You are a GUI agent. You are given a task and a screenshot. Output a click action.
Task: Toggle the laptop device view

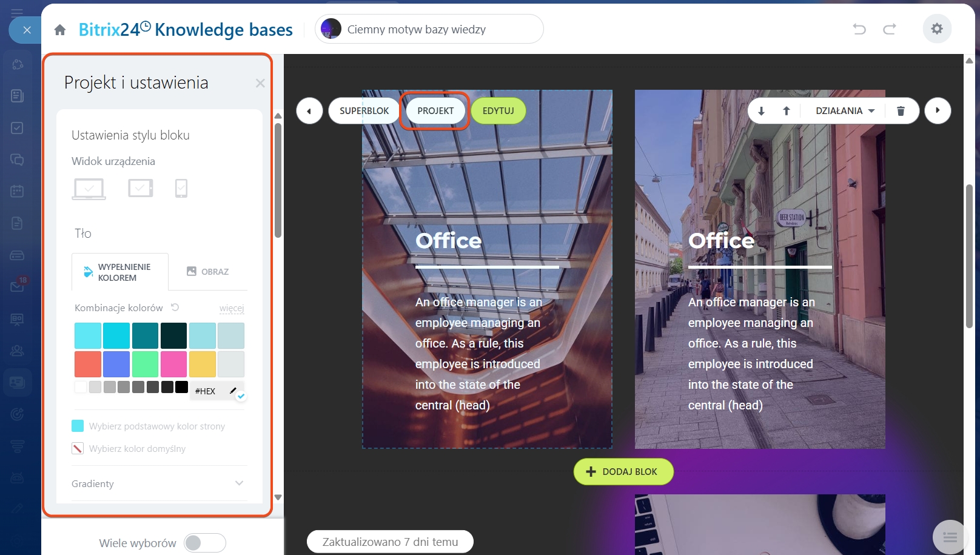89,189
